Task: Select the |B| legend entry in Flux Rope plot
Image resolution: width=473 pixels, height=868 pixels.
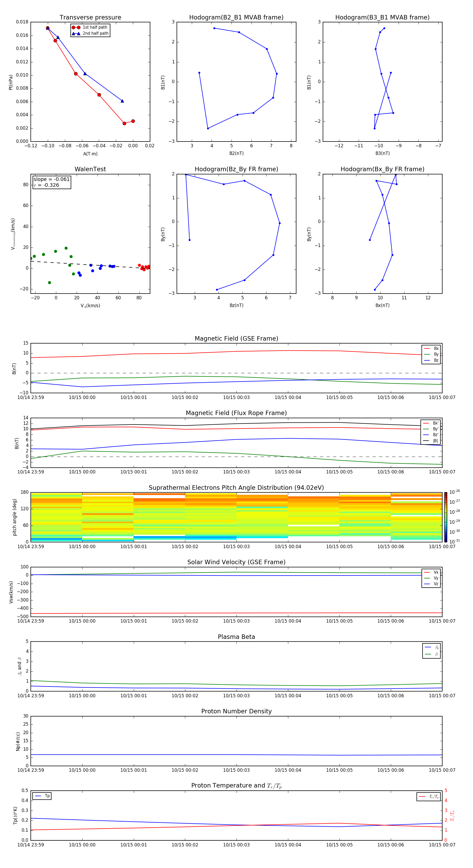Action: click(431, 441)
